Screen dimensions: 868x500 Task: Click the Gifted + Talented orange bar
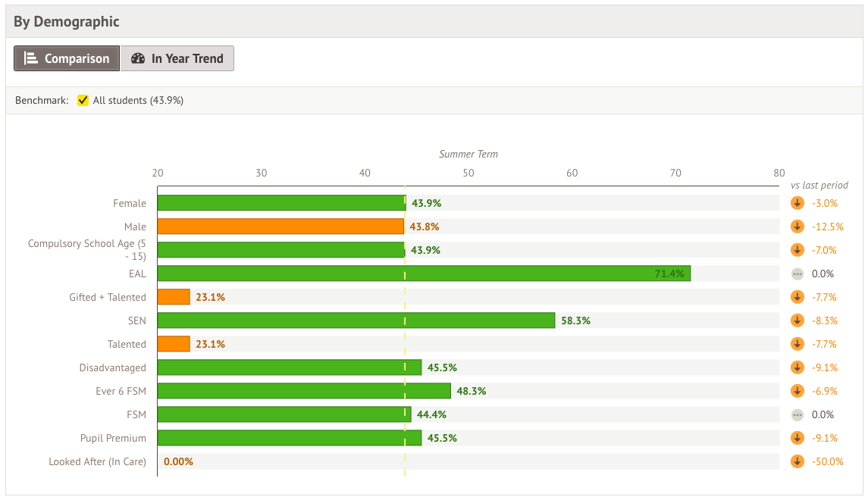coord(174,297)
